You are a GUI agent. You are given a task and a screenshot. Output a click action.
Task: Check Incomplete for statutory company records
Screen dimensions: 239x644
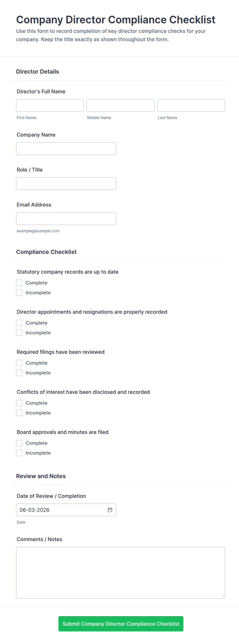click(19, 293)
